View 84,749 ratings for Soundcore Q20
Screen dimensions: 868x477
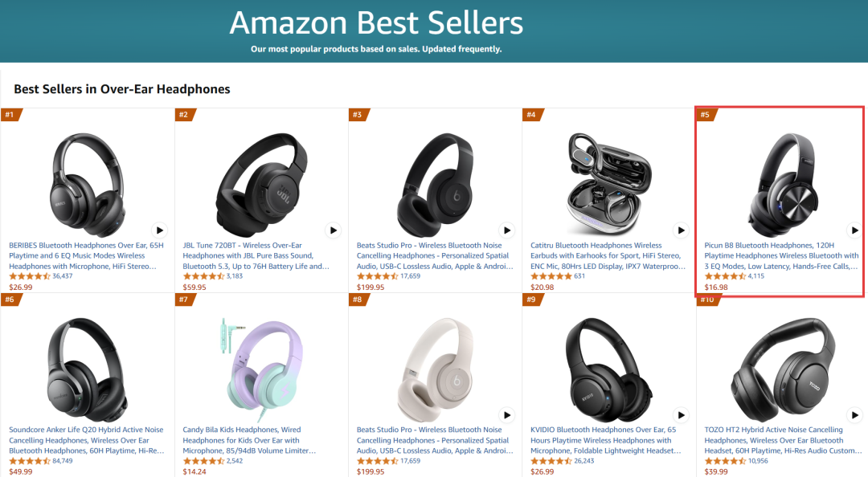click(x=62, y=461)
